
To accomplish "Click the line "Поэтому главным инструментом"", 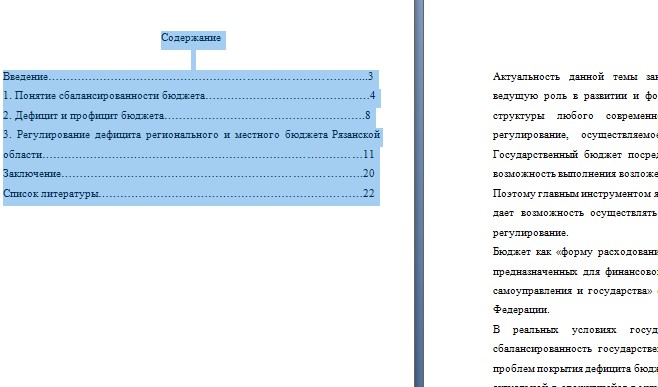I will (x=575, y=194).
